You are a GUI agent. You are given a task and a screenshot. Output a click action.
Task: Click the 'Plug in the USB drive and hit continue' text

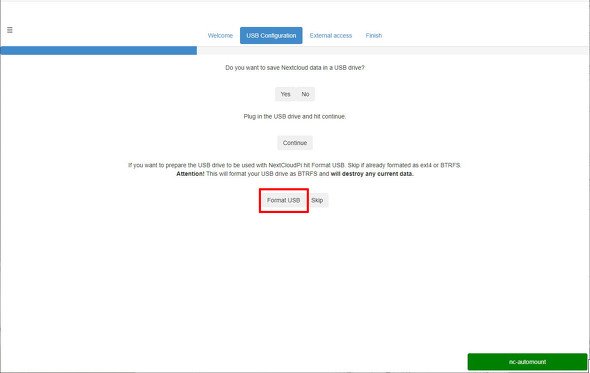coord(295,117)
